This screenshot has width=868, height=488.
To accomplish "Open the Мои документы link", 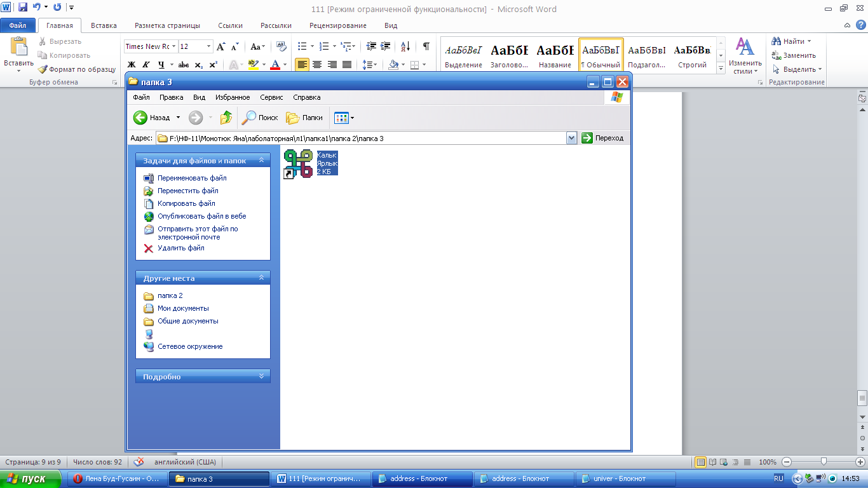I will (x=183, y=308).
